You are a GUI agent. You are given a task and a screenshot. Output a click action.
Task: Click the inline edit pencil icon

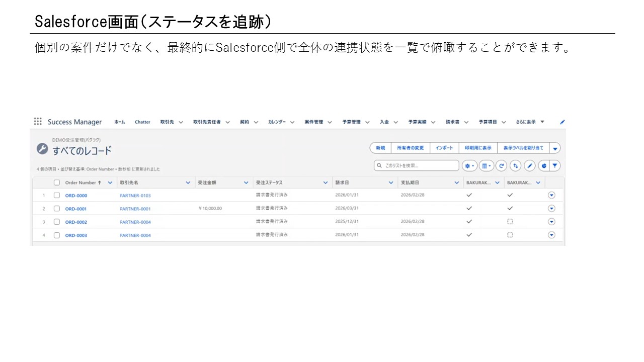529,165
